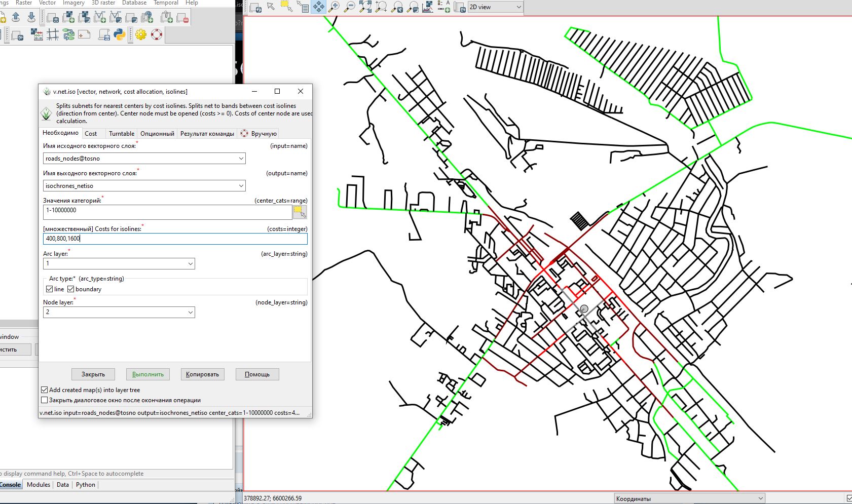Open GRASS settings yellow gear icon
The height and width of the screenshot is (504, 852).
[141, 34]
